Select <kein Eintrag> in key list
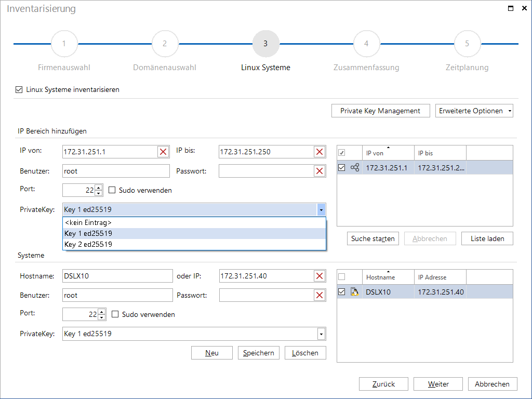Image resolution: width=532 pixels, height=399 pixels. pyautogui.click(x=194, y=222)
